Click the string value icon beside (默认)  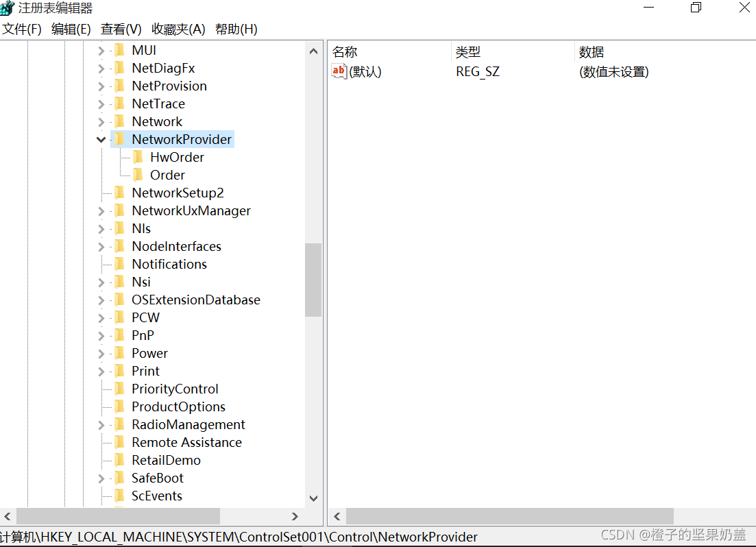[339, 71]
